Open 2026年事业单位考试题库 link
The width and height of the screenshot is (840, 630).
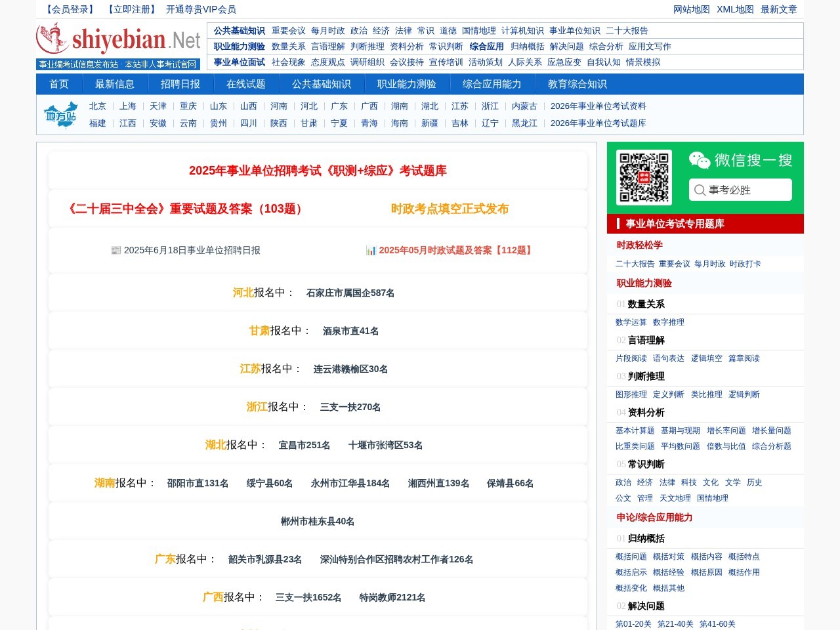(598, 123)
